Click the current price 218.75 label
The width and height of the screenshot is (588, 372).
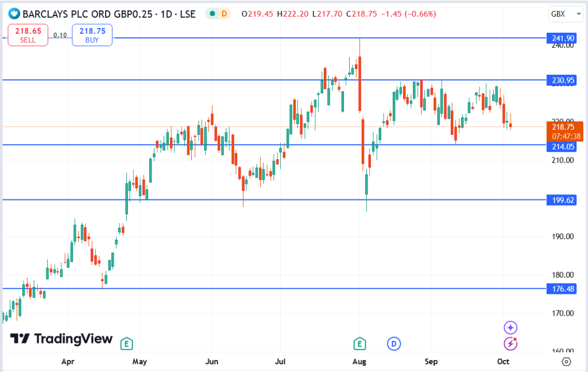pos(565,132)
